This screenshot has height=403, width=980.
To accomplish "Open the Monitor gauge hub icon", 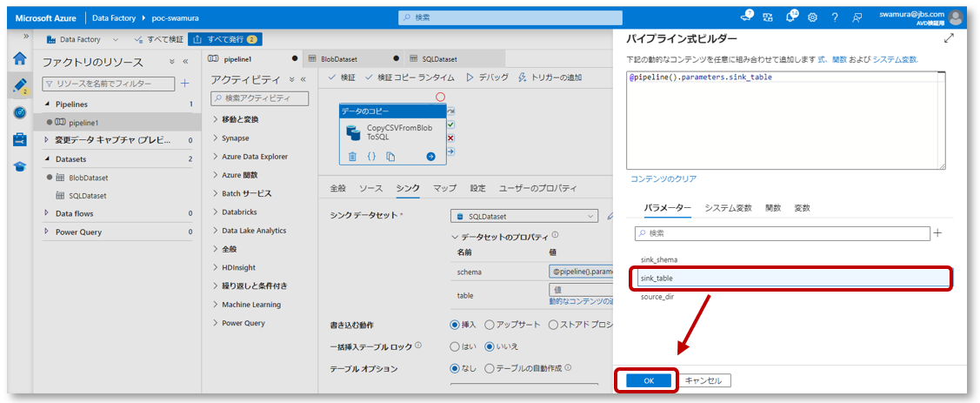I will tap(20, 112).
